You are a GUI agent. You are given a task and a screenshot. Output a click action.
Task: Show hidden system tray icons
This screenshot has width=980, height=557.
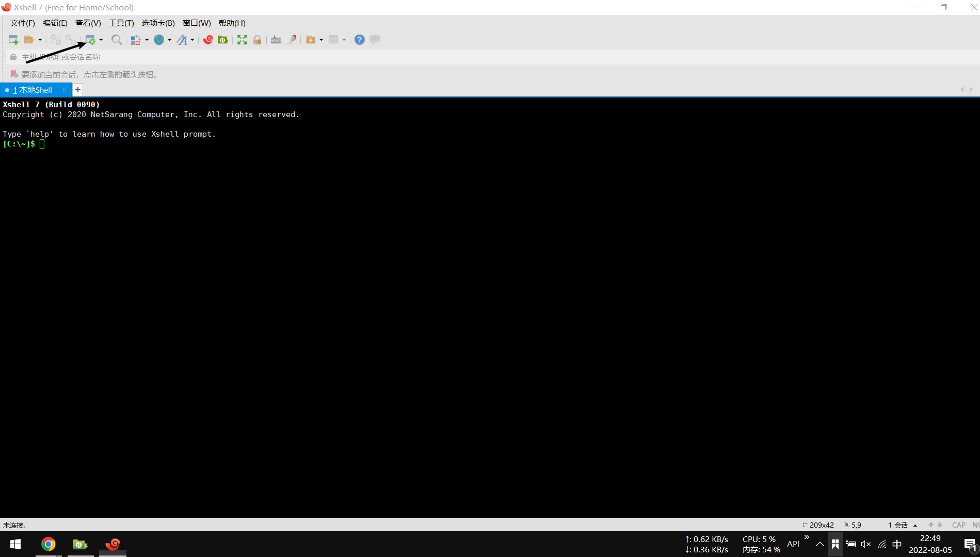point(820,544)
